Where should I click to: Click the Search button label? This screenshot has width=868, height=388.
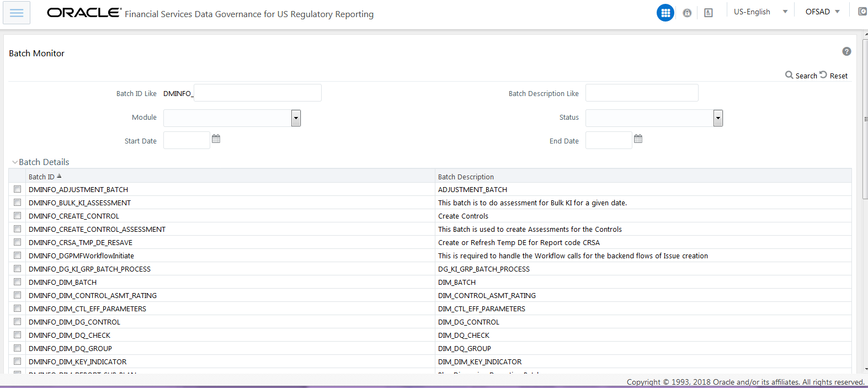coord(806,76)
